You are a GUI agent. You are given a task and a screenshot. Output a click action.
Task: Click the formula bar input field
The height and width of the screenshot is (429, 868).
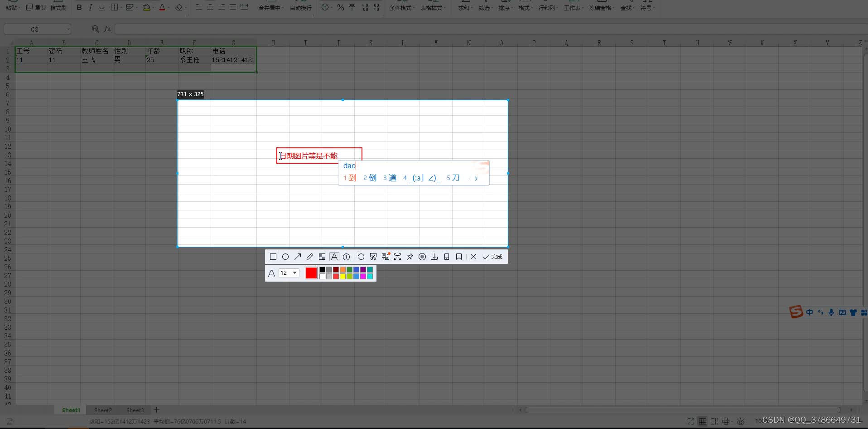tap(490, 29)
